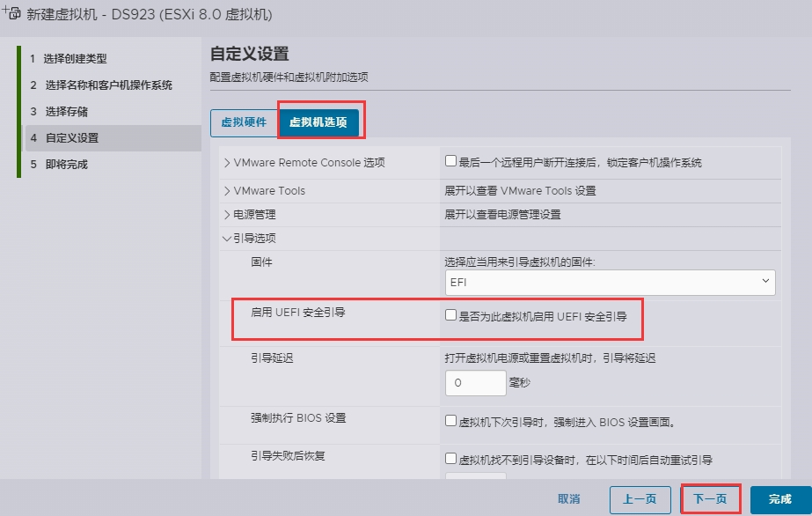Proceed with the 下一页 button

click(x=710, y=499)
